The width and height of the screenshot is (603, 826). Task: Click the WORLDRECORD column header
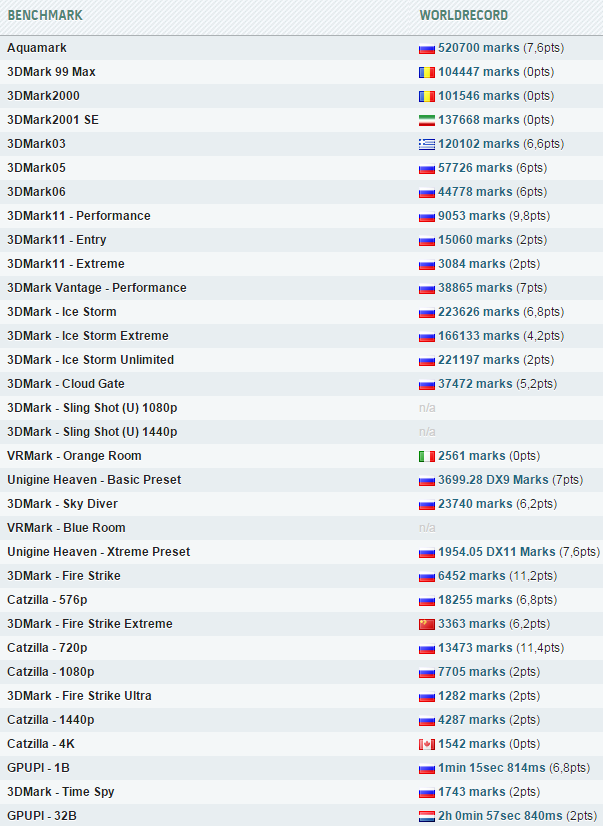pos(463,16)
